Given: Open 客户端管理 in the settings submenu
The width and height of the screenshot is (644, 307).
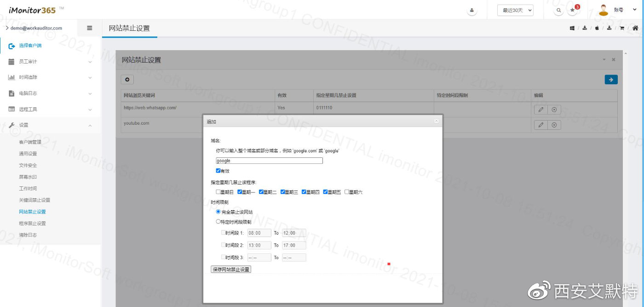Looking at the screenshot, I should [30, 142].
